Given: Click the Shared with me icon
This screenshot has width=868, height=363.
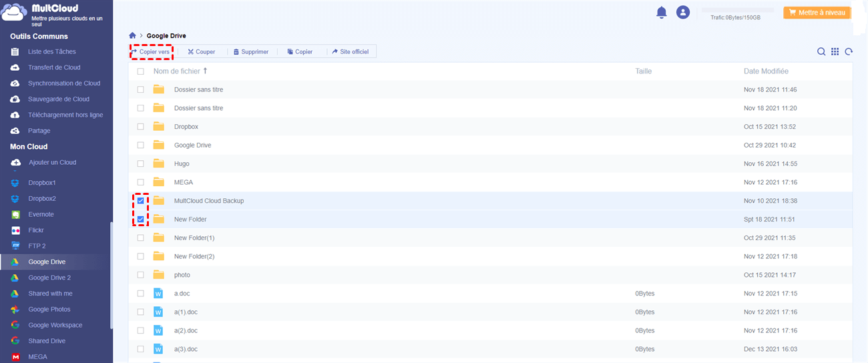Looking at the screenshot, I should 15,294.
